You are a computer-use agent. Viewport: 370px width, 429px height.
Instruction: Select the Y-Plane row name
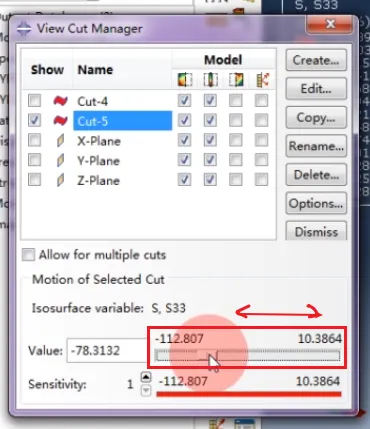pyautogui.click(x=99, y=161)
